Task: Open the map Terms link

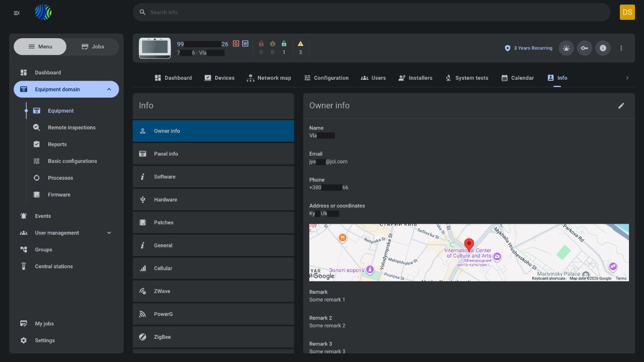Action: (621, 278)
